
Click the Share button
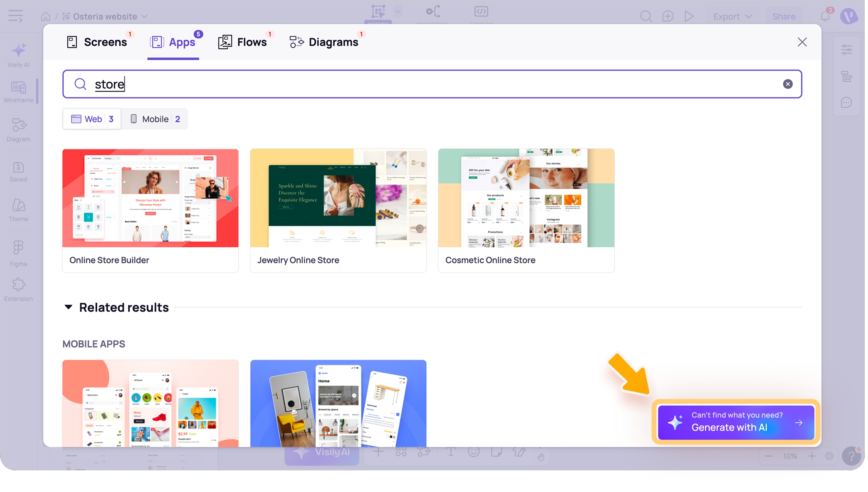click(784, 16)
